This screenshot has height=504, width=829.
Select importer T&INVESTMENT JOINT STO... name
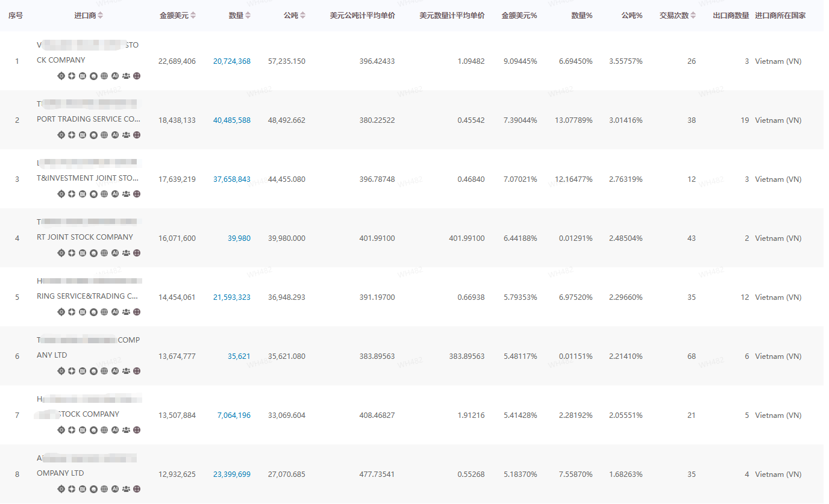tap(88, 178)
